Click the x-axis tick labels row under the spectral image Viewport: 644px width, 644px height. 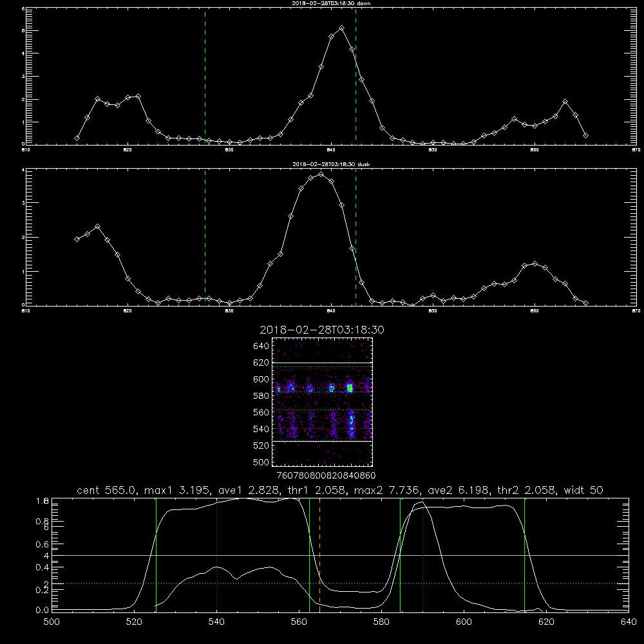click(x=326, y=475)
